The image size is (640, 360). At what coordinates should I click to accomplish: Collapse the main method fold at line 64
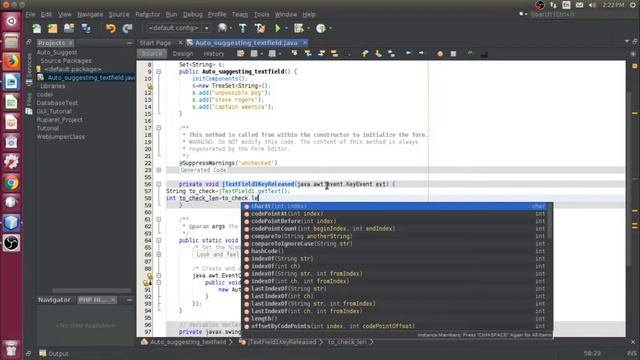(x=159, y=240)
